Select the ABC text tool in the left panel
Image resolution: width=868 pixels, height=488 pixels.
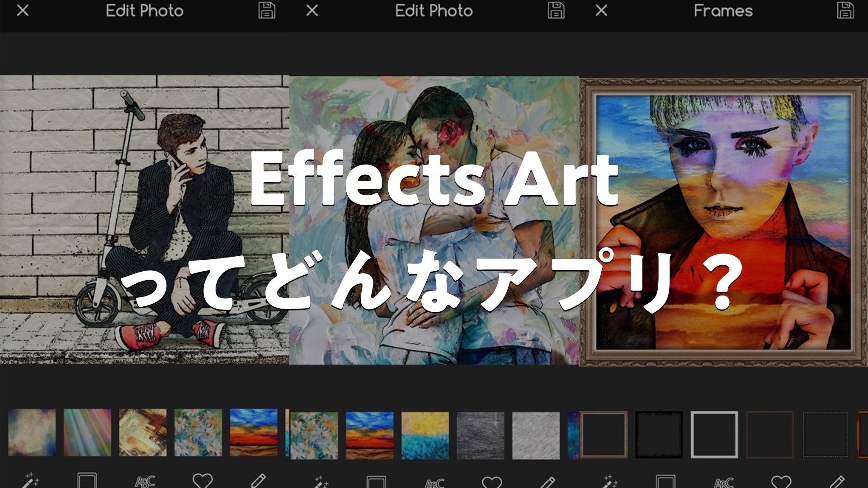pos(145,482)
